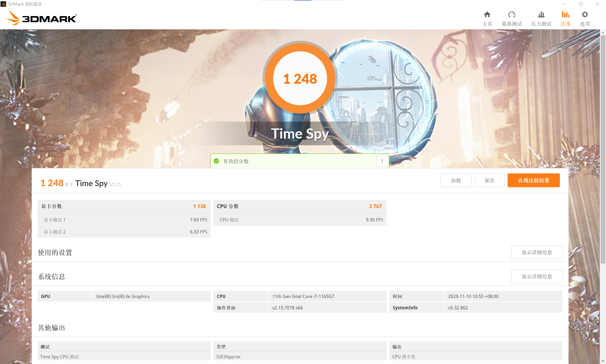
Task: Click the CPU 指令集 output cell
Action: pyautogui.click(x=476, y=356)
